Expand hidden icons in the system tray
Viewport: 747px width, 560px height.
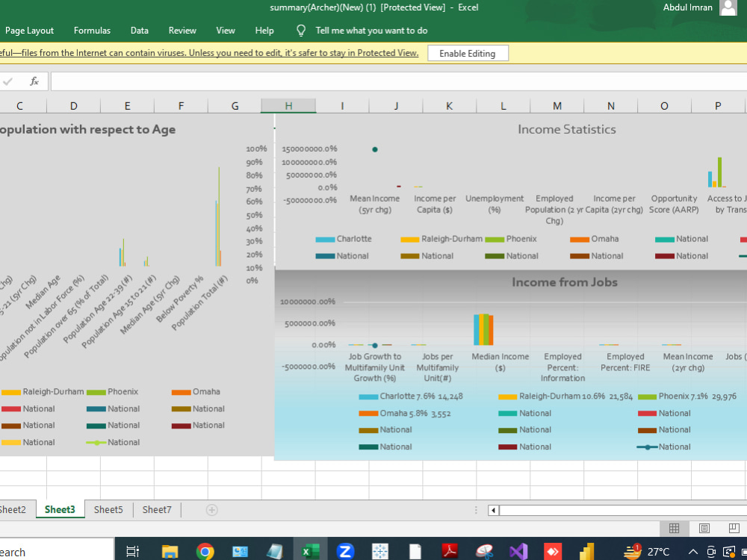(x=692, y=551)
